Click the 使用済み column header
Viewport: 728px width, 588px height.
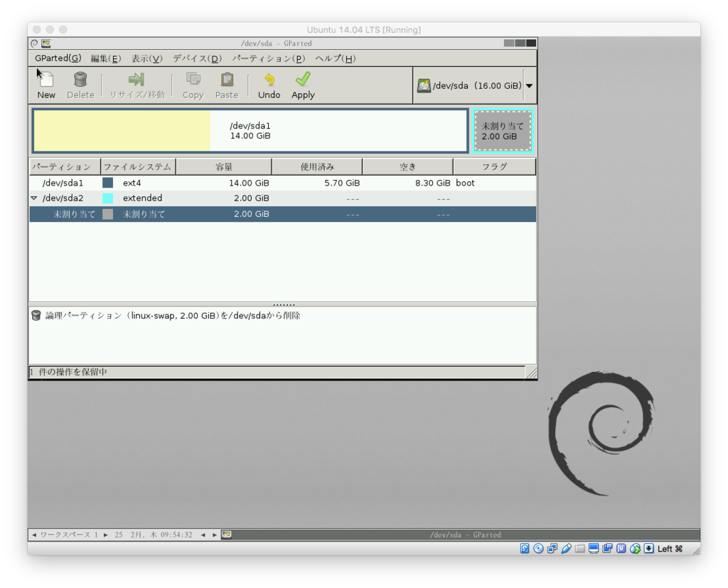(x=316, y=167)
